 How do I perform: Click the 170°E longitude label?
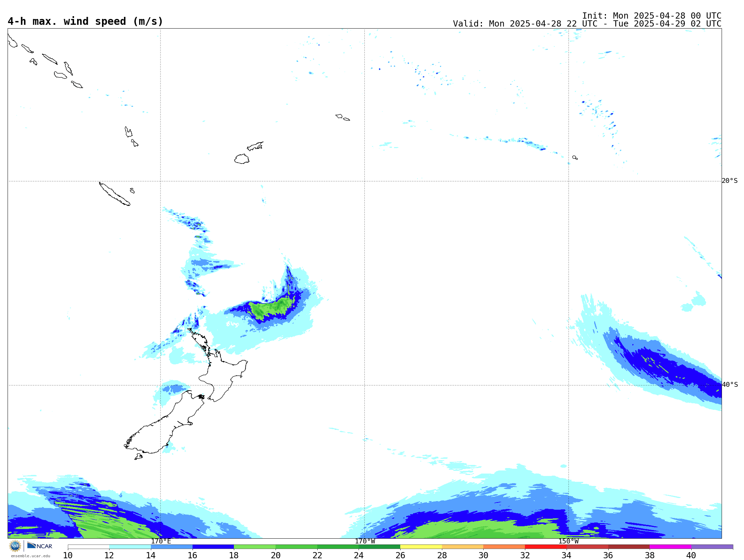[x=161, y=541]
